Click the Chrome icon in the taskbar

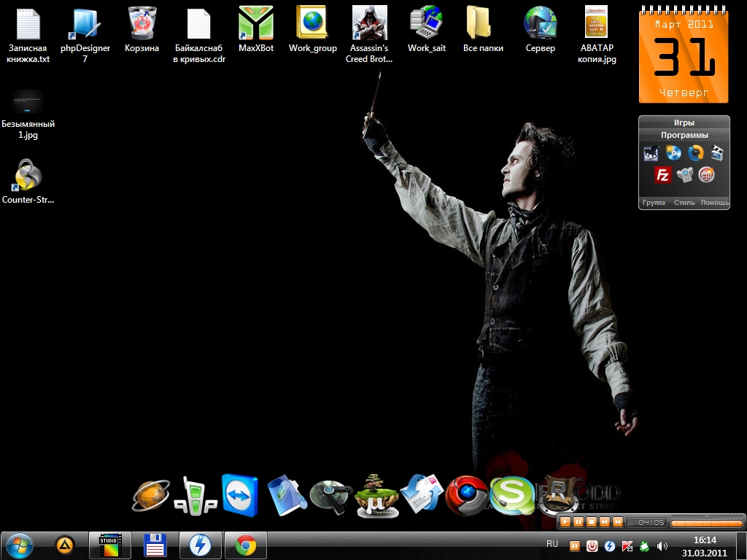tap(246, 545)
